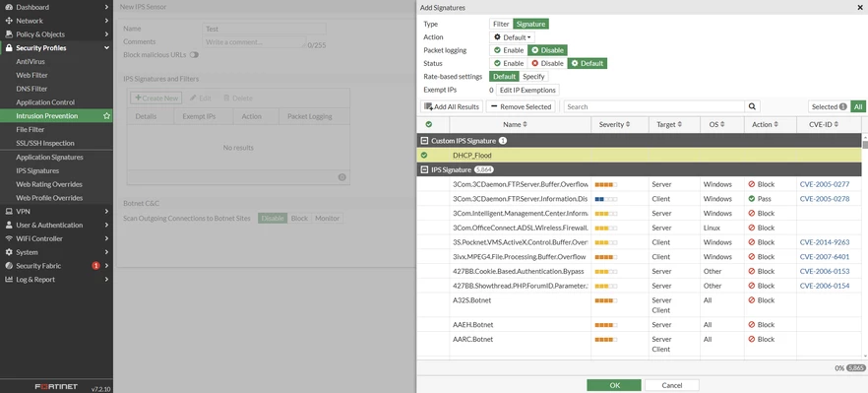Viewport: 868px width, 393px height.
Task: Collapse the Security Profiles menu
Action: [106, 48]
